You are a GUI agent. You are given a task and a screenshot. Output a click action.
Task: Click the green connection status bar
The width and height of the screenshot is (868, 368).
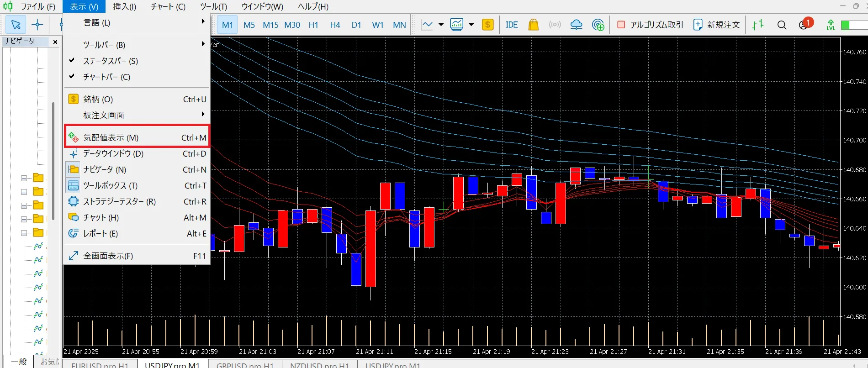point(853,25)
